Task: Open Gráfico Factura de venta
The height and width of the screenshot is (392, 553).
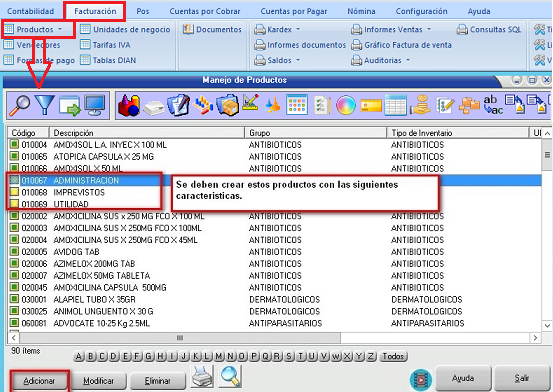Action: pos(401,45)
